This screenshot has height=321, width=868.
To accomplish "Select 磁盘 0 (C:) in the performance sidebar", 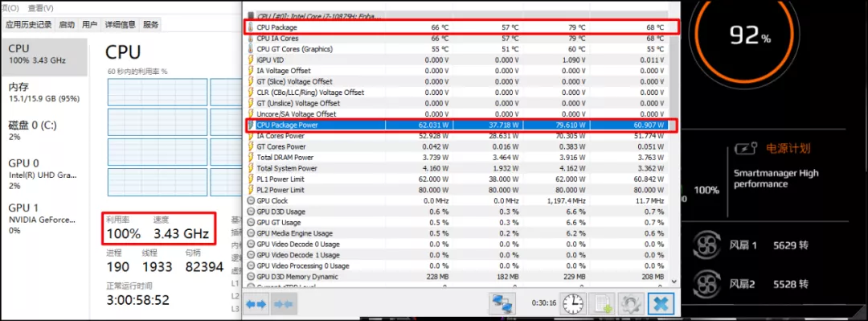I will pyautogui.click(x=45, y=130).
